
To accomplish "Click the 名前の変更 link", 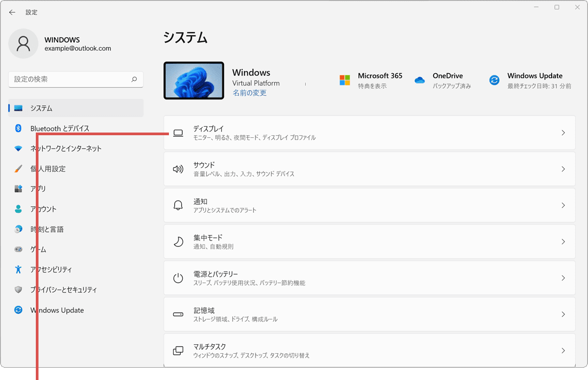I will (x=249, y=92).
